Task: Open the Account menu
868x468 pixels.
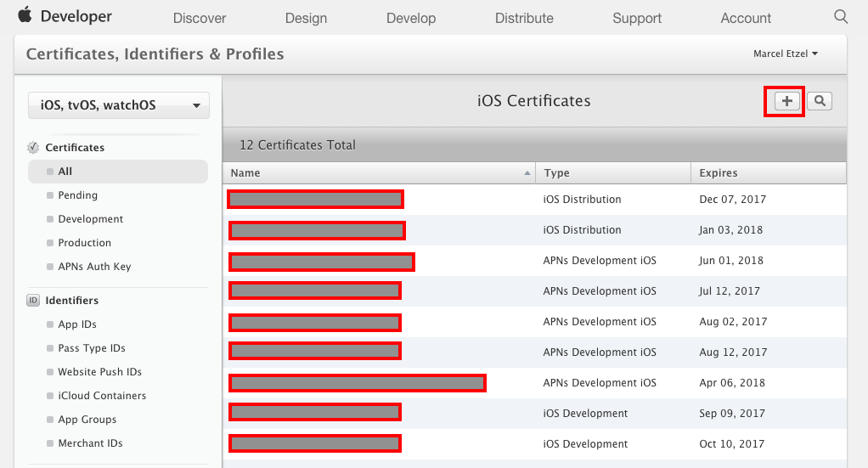Action: [x=746, y=19]
